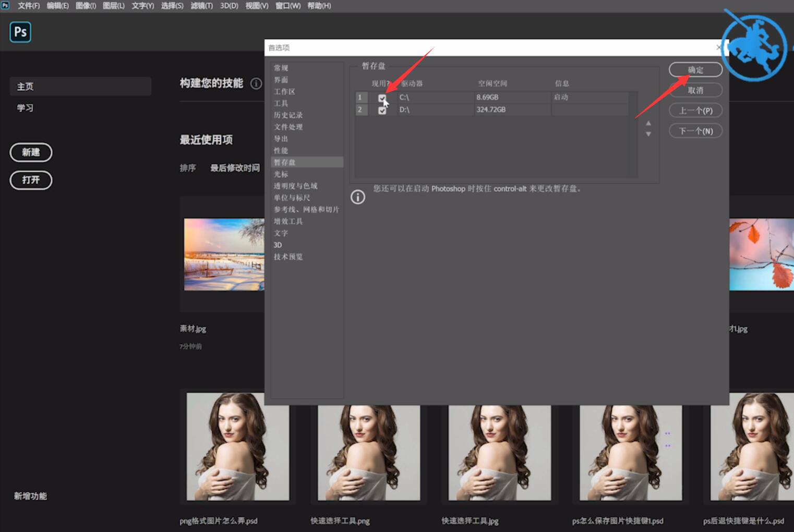Select 常规 preferences category
Screen dimensions: 794x532
click(x=281, y=68)
